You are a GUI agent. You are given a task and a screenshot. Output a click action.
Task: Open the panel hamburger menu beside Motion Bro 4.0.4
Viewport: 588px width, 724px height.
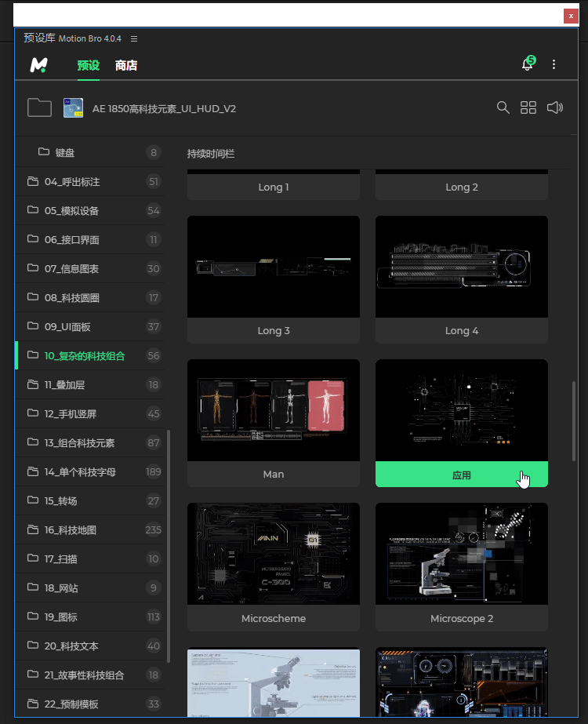(x=134, y=38)
